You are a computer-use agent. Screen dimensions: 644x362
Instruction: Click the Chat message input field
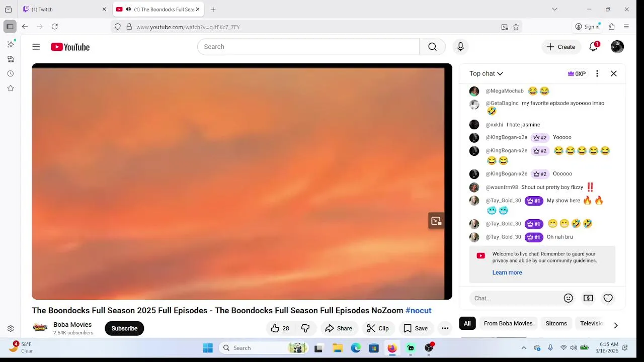tap(516, 298)
